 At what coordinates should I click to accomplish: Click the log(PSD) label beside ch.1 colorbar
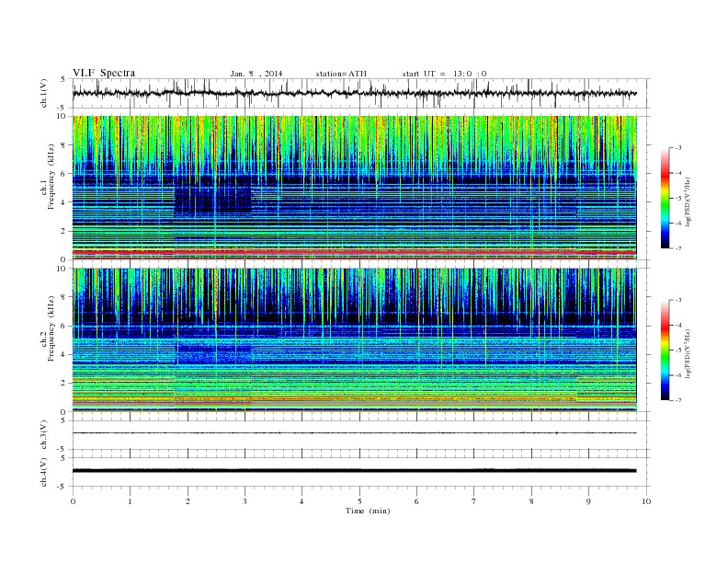tap(689, 201)
